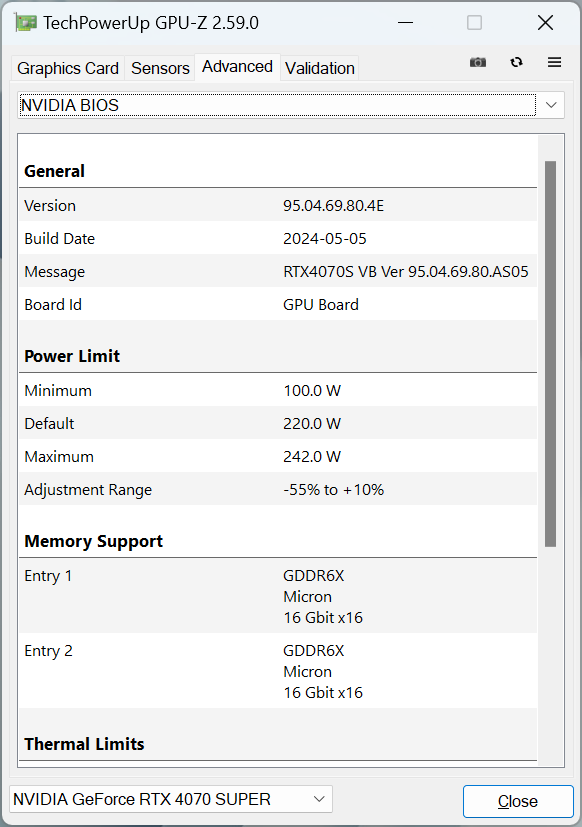Go to the Validation tab
Viewport: 582px width, 827px height.
[320, 68]
